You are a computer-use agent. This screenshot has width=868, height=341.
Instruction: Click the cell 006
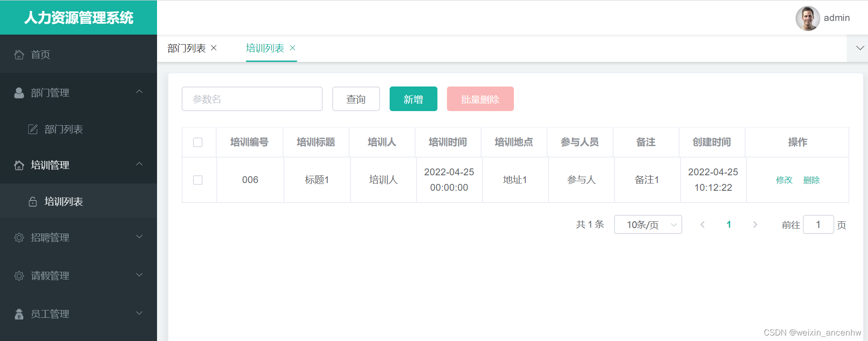250,180
